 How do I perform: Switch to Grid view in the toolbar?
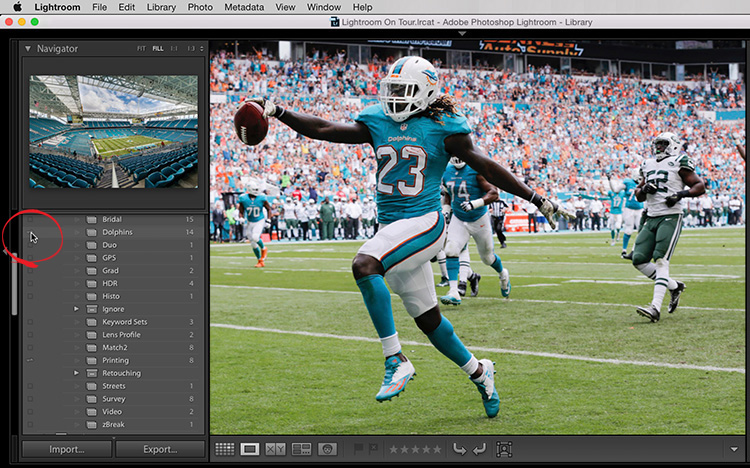click(x=224, y=449)
